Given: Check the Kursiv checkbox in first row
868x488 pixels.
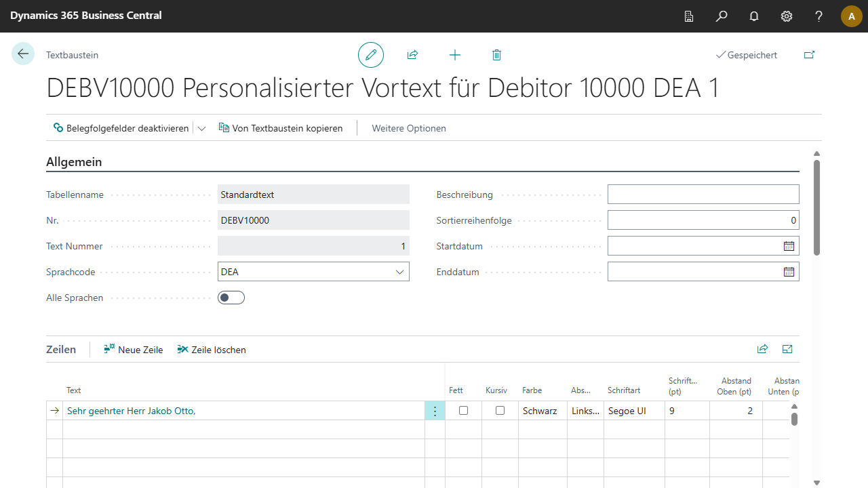Looking at the screenshot, I should [x=500, y=411].
